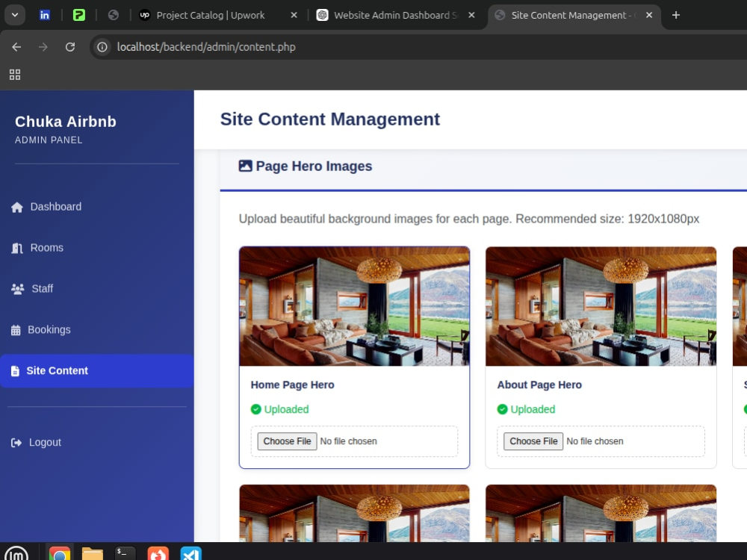Click the Staff people icon
The height and width of the screenshot is (560, 747).
click(x=18, y=289)
